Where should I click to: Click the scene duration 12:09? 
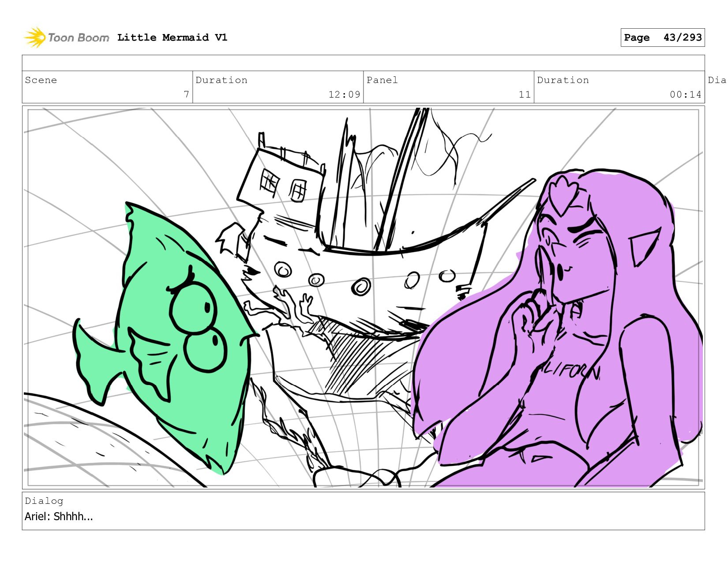coord(344,94)
